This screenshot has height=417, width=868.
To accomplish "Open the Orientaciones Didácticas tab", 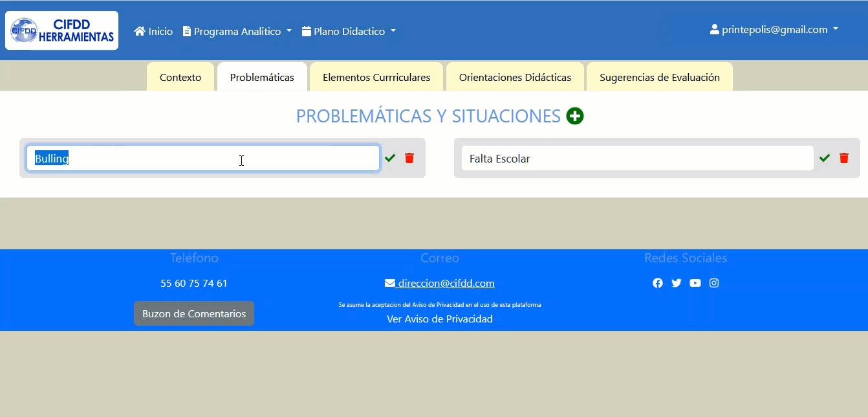I will [x=515, y=77].
